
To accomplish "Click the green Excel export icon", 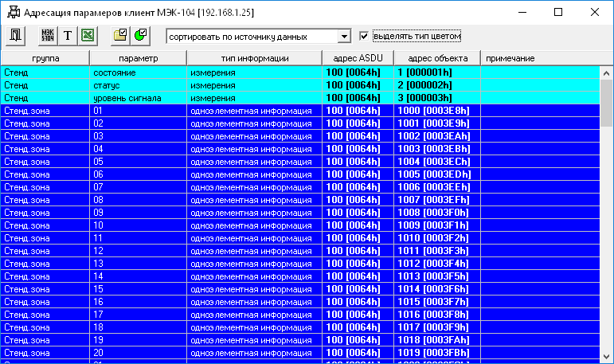I will 88,36.
